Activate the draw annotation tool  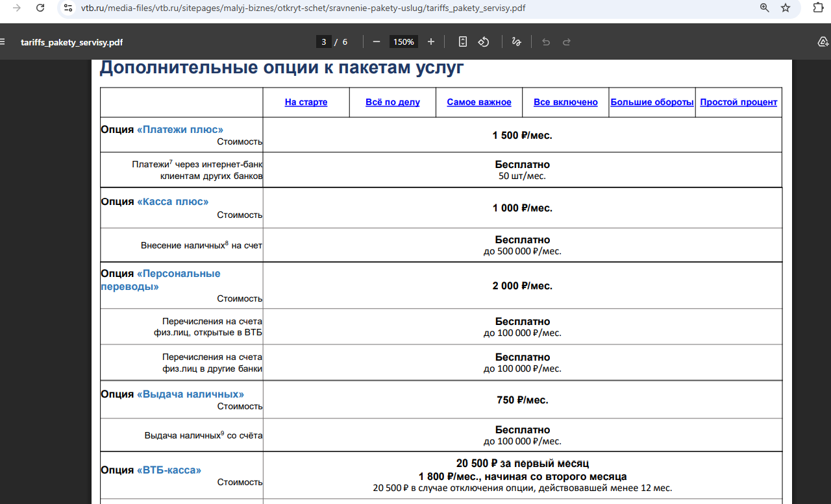tap(517, 42)
